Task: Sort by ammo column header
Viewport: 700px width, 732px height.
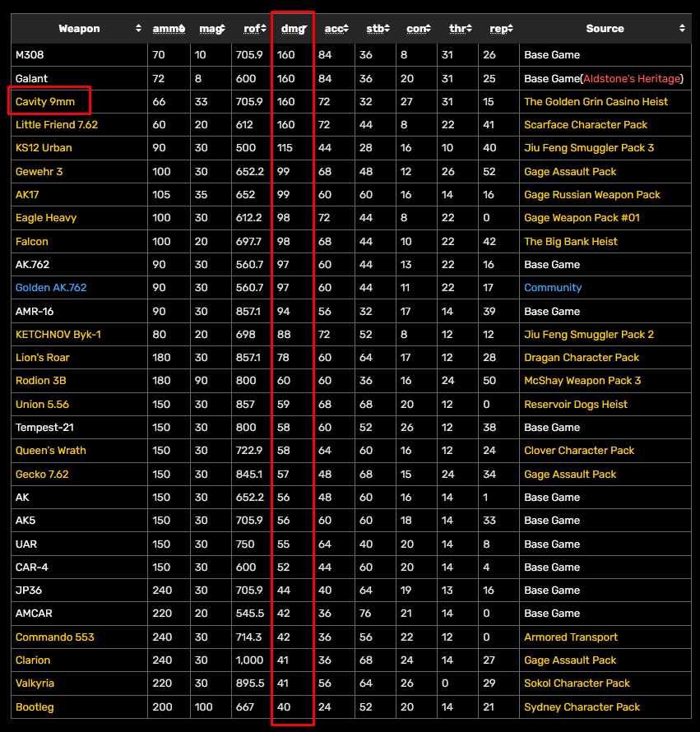Action: pos(169,29)
